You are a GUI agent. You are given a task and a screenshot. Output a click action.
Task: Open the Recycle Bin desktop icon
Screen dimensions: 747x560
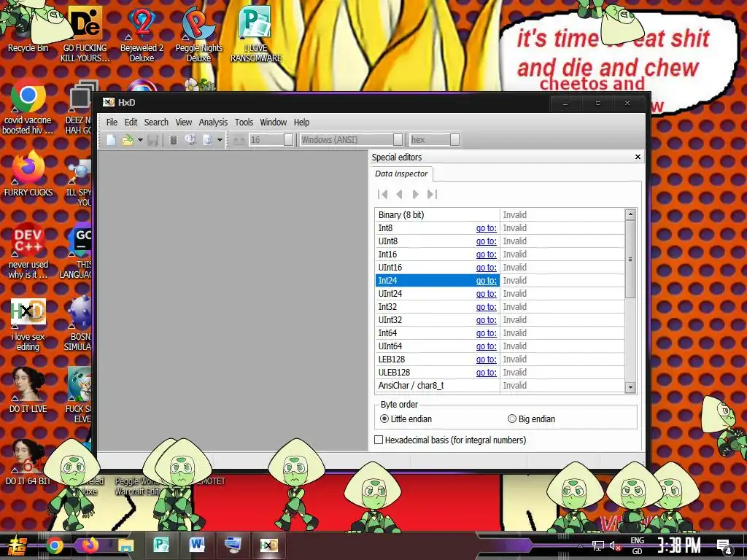28,28
